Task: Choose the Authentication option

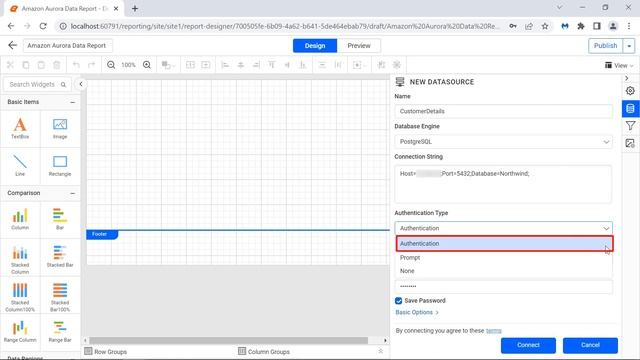Action: pyautogui.click(x=504, y=244)
